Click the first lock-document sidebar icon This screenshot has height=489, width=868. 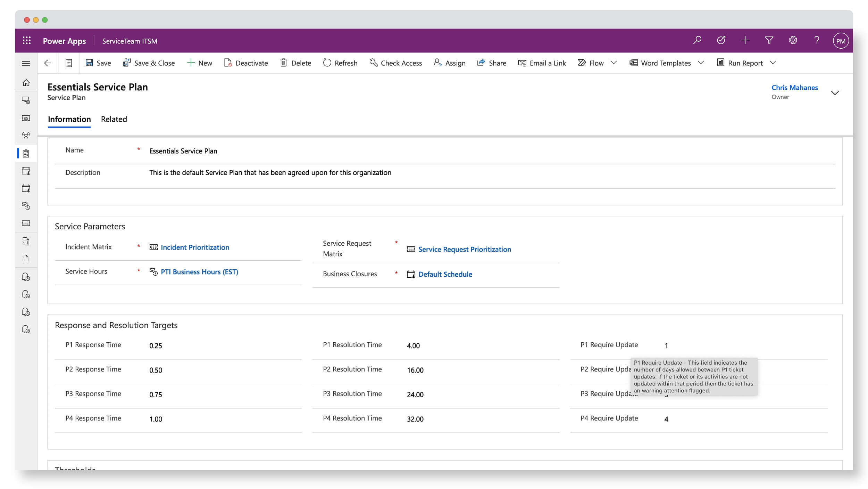click(26, 277)
